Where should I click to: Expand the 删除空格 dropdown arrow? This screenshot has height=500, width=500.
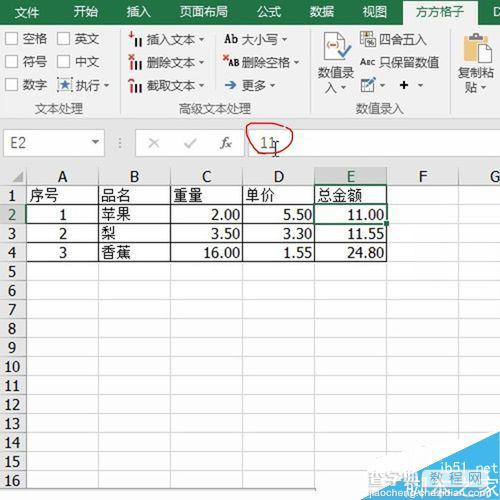[296, 62]
